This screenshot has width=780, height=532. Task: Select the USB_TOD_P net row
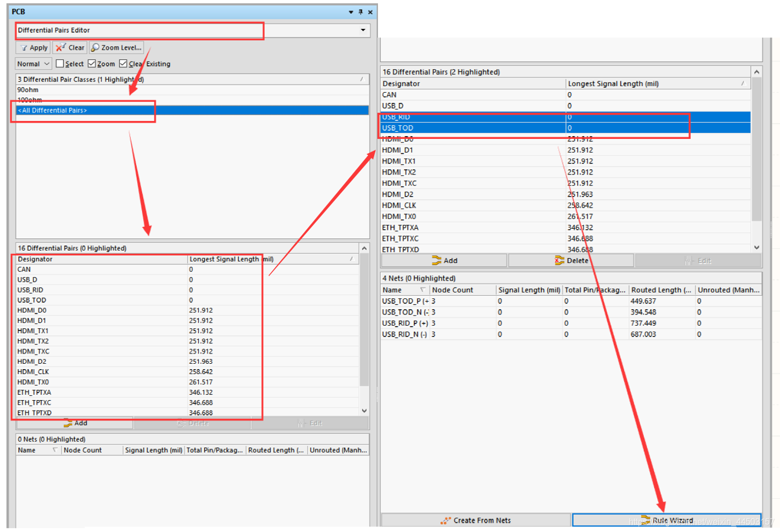pos(405,301)
